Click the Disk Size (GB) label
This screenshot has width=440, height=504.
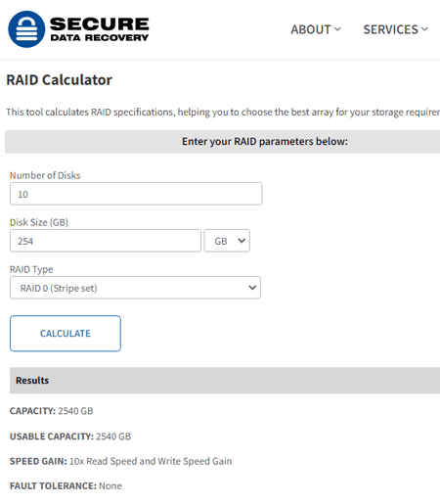[39, 222]
